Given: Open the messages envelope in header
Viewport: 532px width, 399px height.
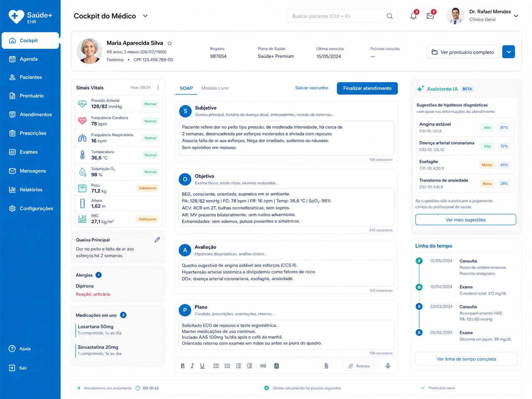Looking at the screenshot, I should (x=431, y=16).
